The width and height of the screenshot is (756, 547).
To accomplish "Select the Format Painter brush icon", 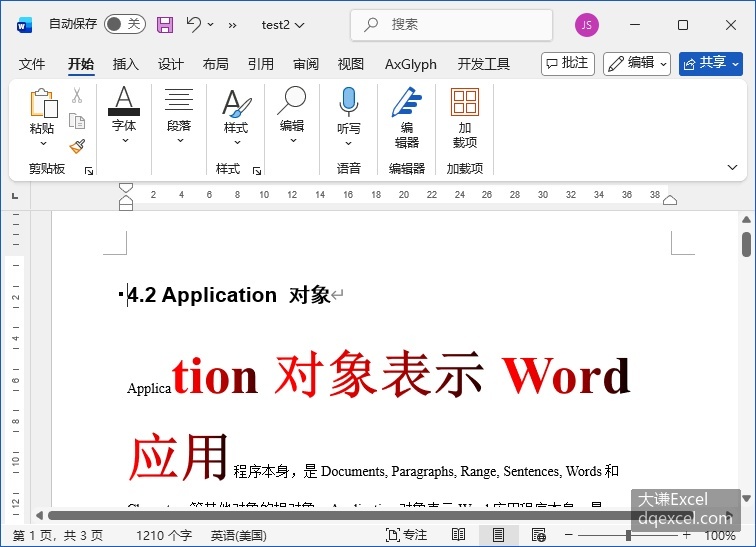I will point(77,146).
